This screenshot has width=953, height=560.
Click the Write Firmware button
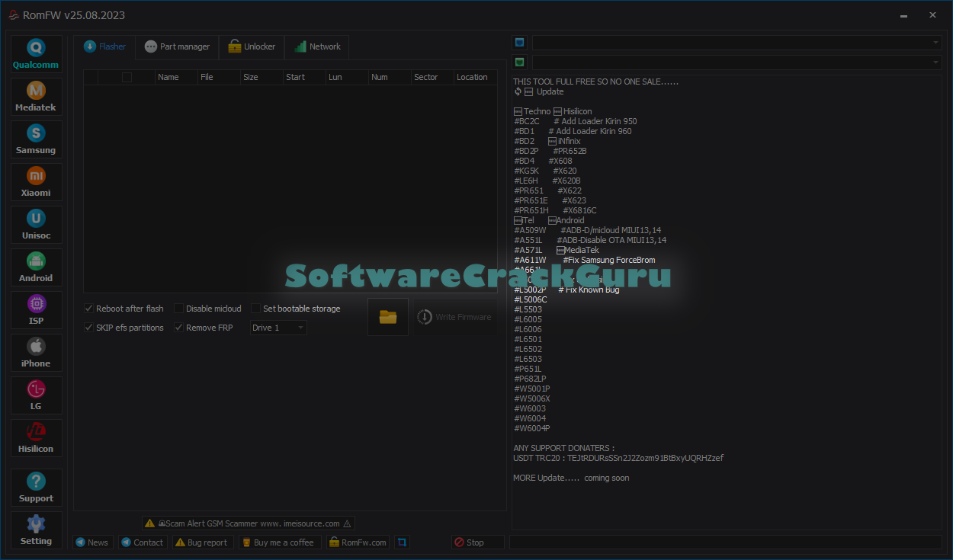coord(454,317)
